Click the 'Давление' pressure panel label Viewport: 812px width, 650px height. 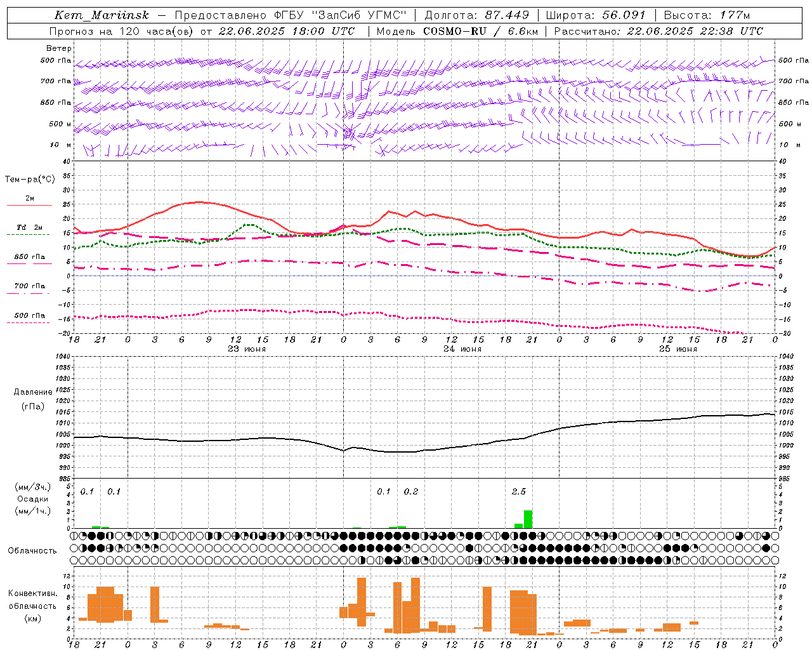(x=33, y=392)
